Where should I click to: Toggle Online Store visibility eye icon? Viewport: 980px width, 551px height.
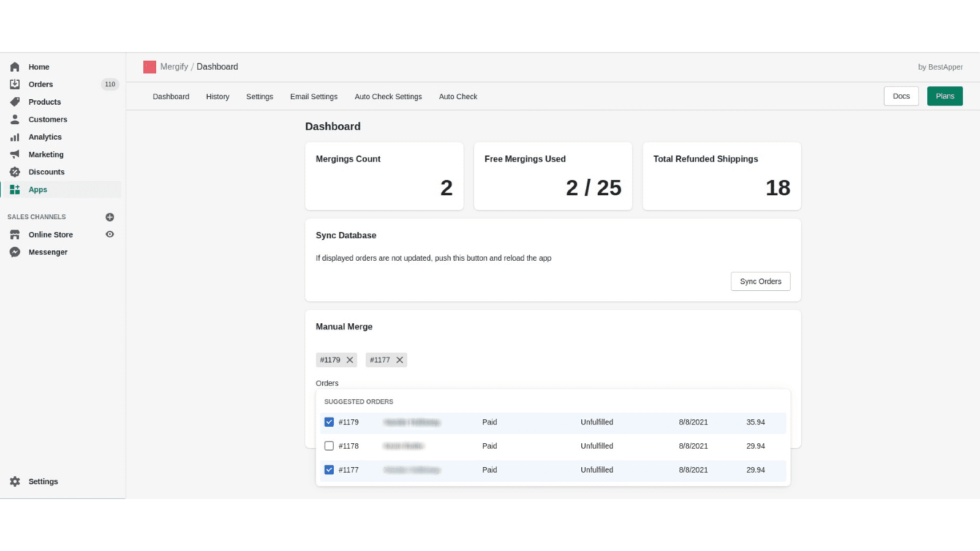click(x=110, y=234)
